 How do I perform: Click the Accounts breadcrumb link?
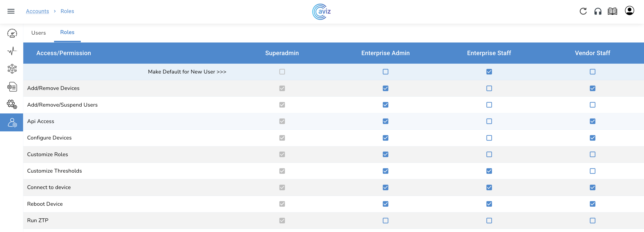[38, 11]
